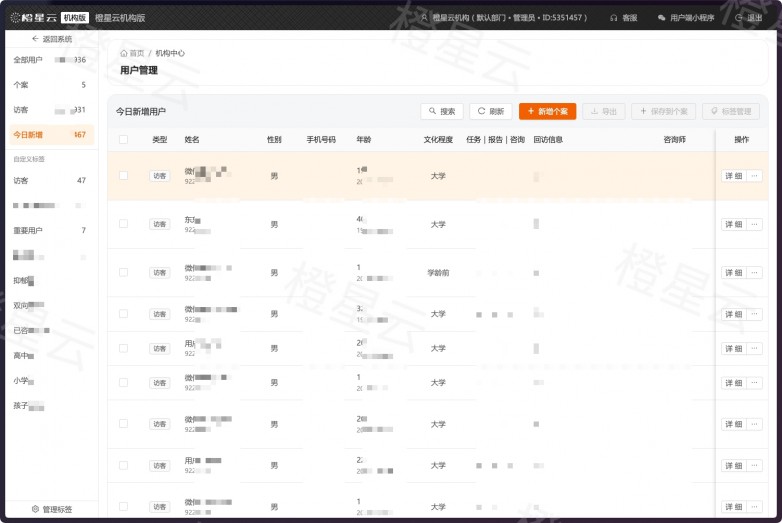
Task: Select 个案 in the sidebar
Action: (x=49, y=85)
